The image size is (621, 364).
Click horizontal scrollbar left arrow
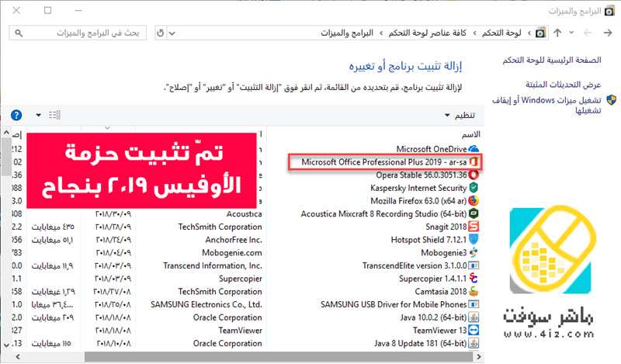(17, 357)
